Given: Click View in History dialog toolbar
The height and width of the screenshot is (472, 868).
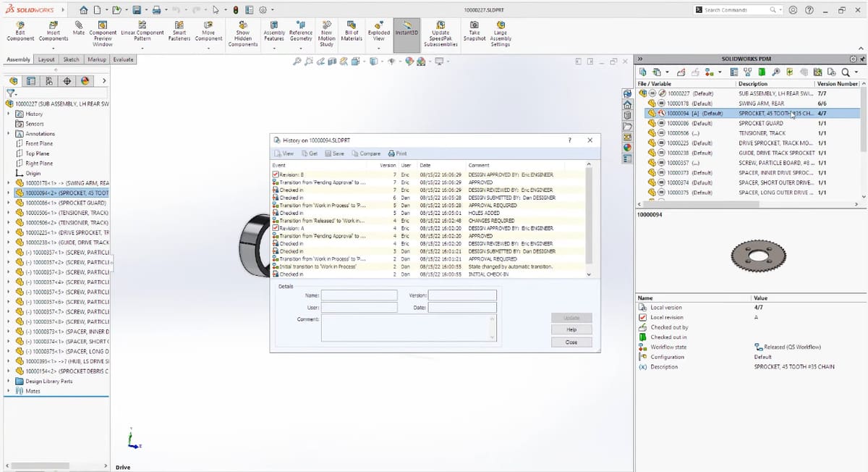Looking at the screenshot, I should coord(284,153).
